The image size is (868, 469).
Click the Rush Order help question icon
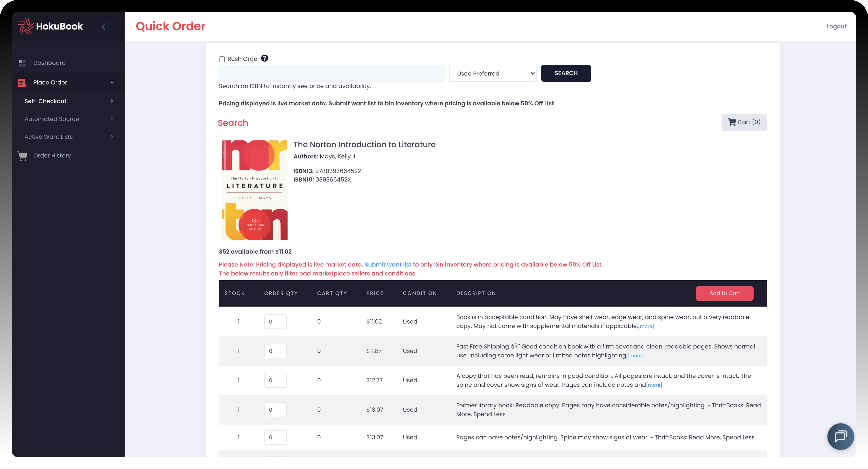265,58
